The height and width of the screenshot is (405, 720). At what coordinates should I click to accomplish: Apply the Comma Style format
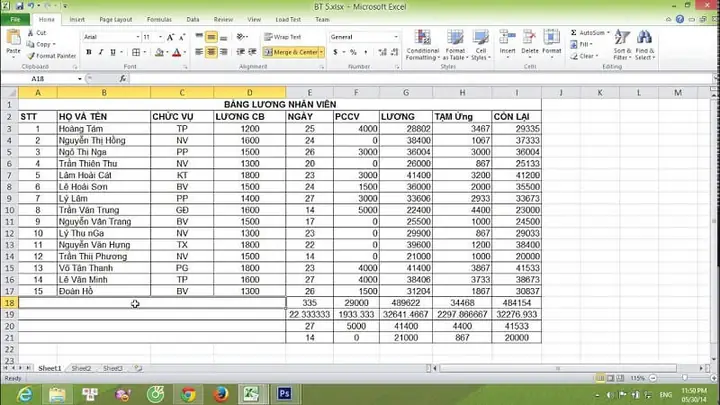pyautogui.click(x=366, y=52)
